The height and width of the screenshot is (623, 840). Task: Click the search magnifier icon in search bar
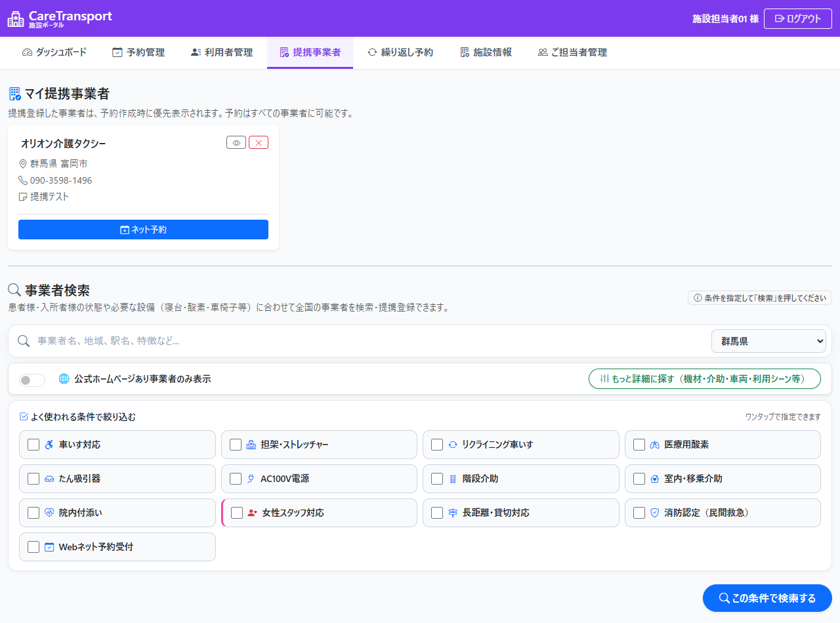[24, 341]
